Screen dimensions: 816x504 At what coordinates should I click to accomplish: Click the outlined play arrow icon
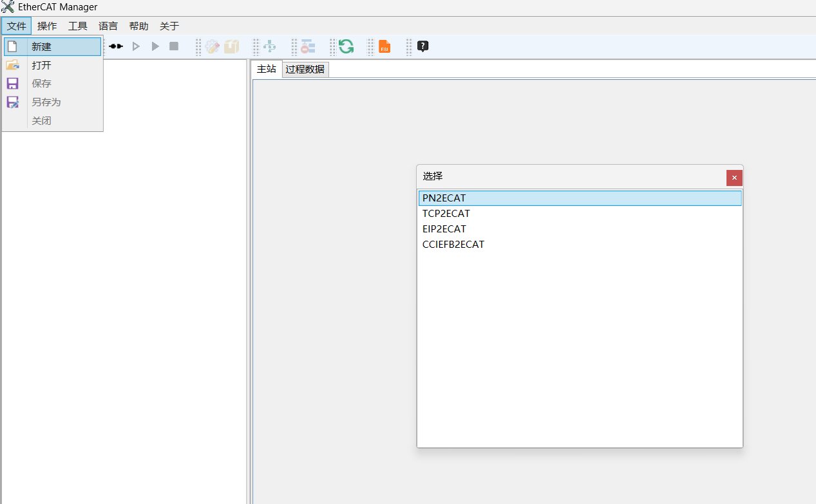click(136, 46)
